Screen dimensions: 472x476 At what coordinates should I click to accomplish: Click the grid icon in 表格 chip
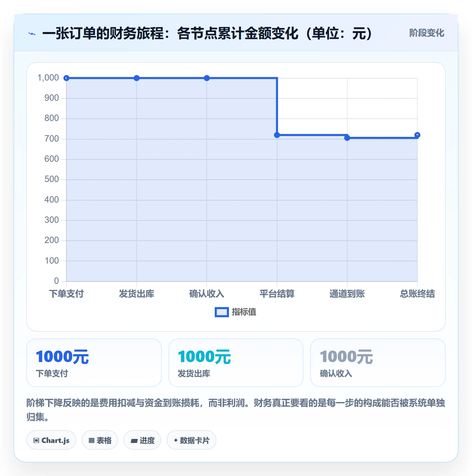(x=91, y=440)
